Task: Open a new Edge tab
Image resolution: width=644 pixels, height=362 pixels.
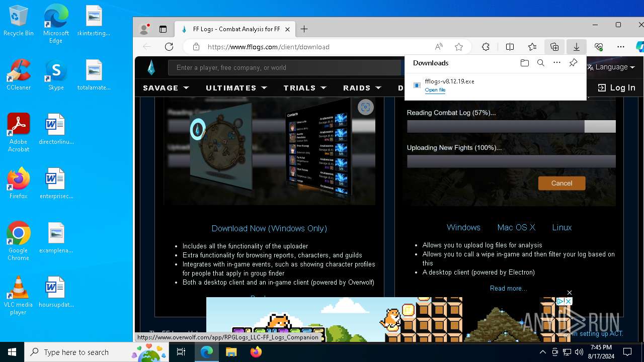Action: point(304,29)
